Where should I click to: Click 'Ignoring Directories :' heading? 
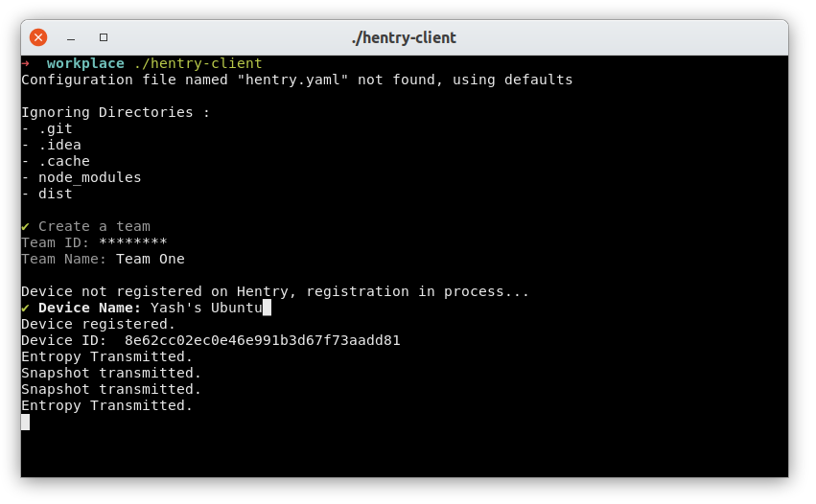pos(115,112)
